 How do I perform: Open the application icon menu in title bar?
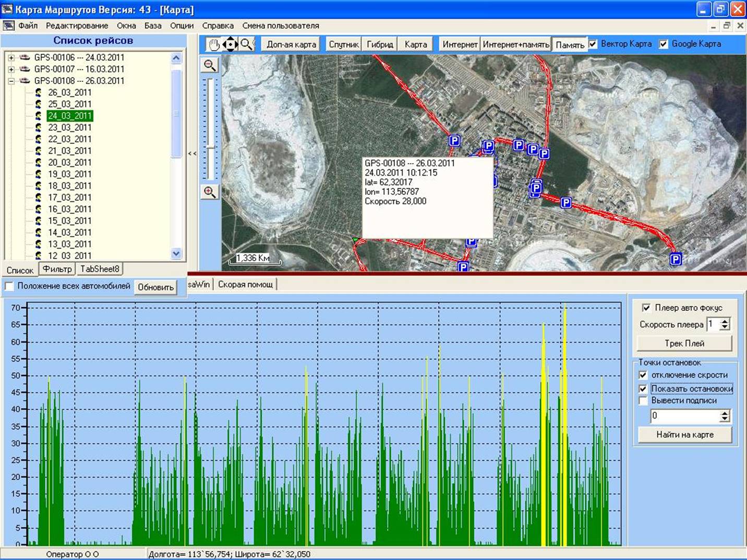click(7, 9)
